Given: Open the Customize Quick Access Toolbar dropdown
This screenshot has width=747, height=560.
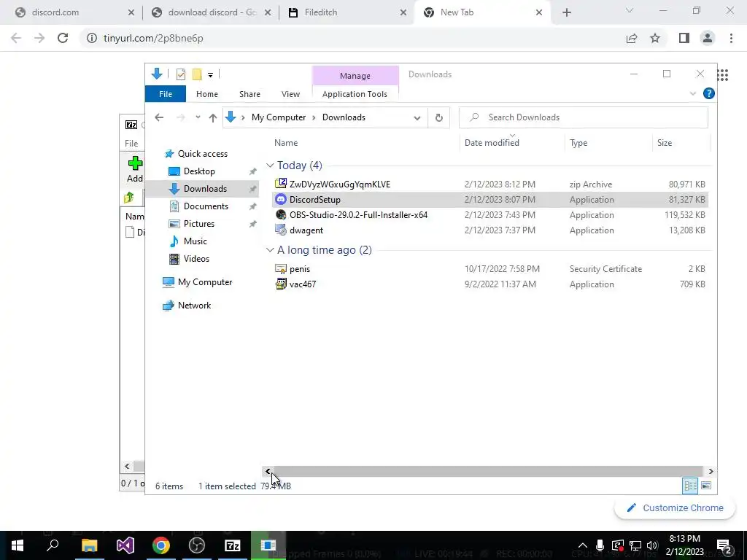Looking at the screenshot, I should pos(210,75).
